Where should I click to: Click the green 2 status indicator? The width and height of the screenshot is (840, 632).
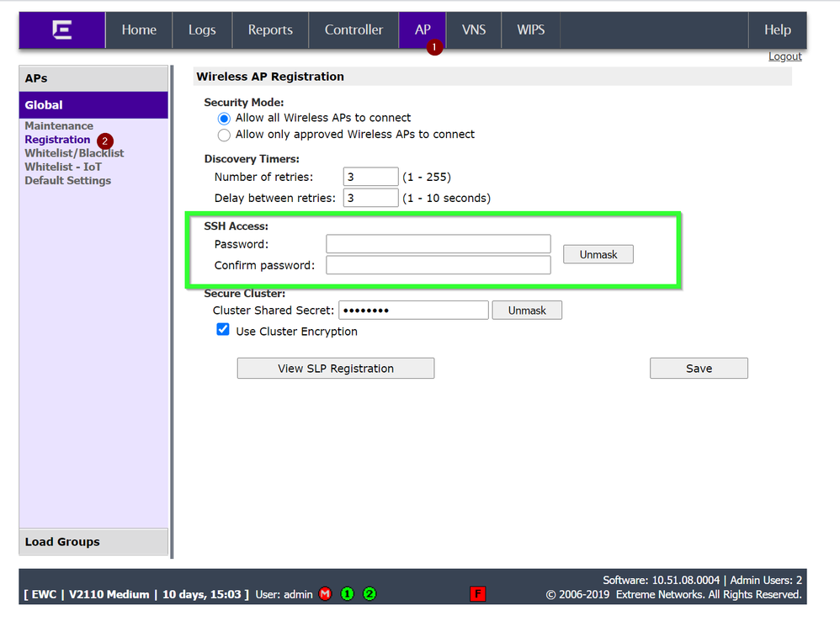(x=369, y=594)
